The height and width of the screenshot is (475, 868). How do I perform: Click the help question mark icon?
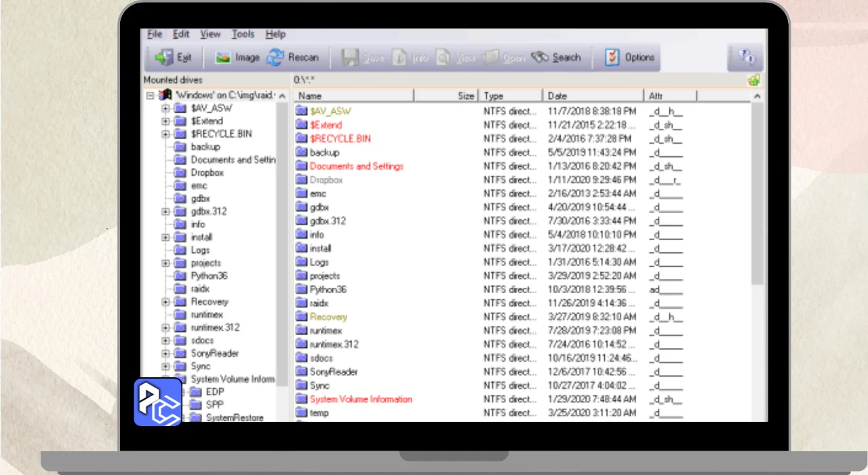(745, 57)
